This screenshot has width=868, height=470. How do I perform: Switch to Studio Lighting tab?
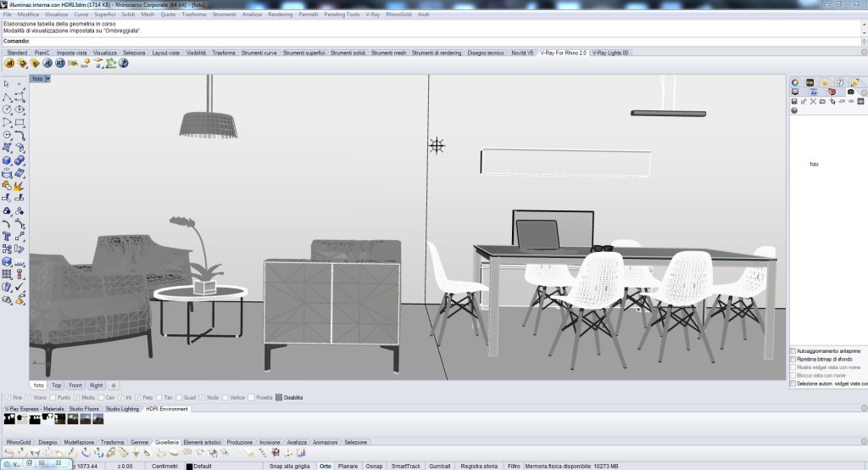coord(122,408)
